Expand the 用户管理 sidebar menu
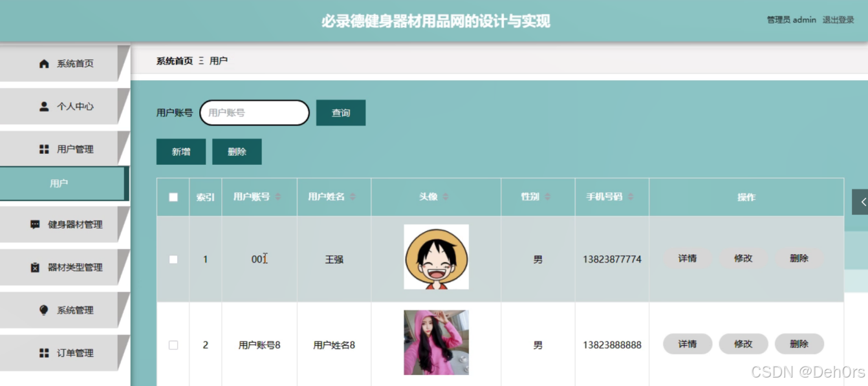Image resolution: width=868 pixels, height=386 pixels. click(65, 149)
